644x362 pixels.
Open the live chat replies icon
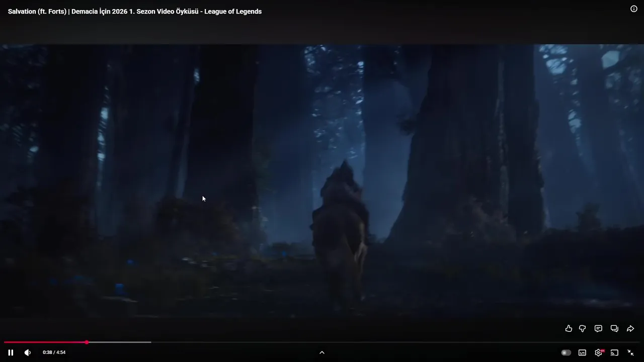614,328
